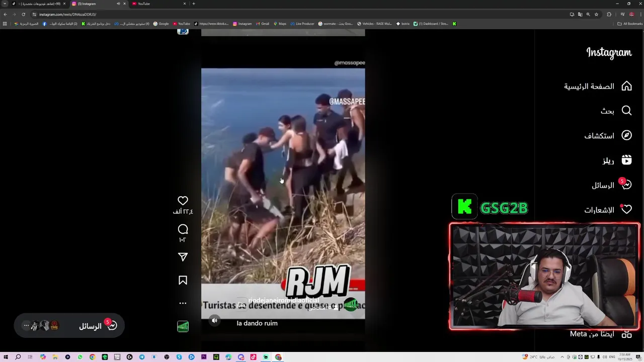Image resolution: width=644 pixels, height=362 pixels.
Task: Open the Maps bookmark
Action: point(279,24)
